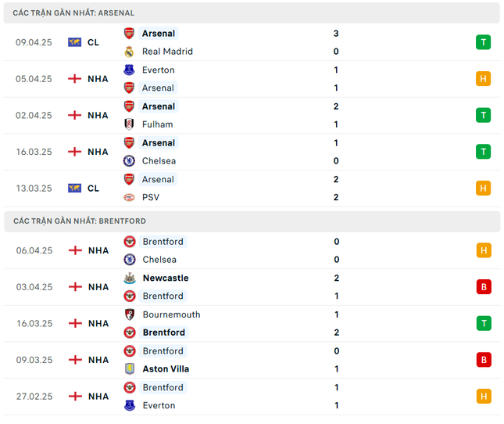The height and width of the screenshot is (424, 504).
Task: Click the Real Madrid club crest
Action: pos(129,52)
